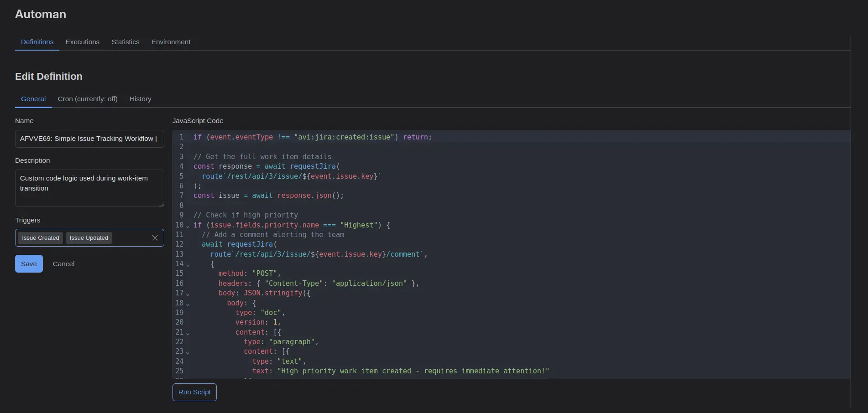Select the General tab

click(33, 99)
